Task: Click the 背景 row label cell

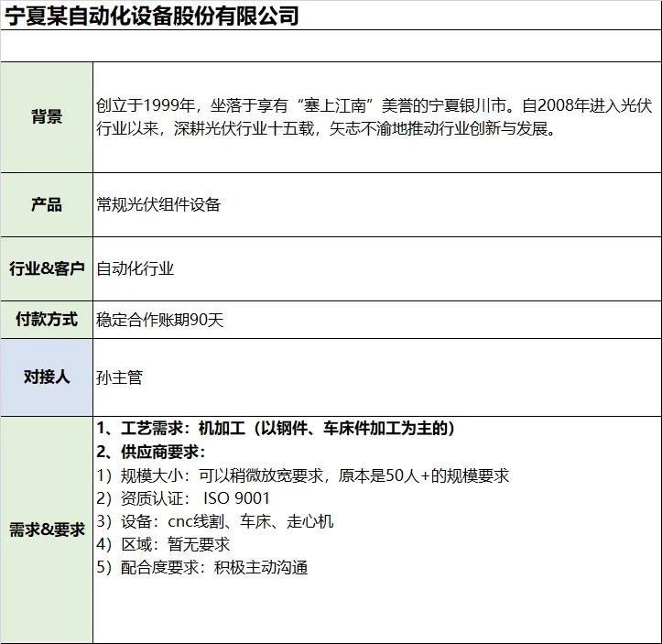Action: (47, 117)
